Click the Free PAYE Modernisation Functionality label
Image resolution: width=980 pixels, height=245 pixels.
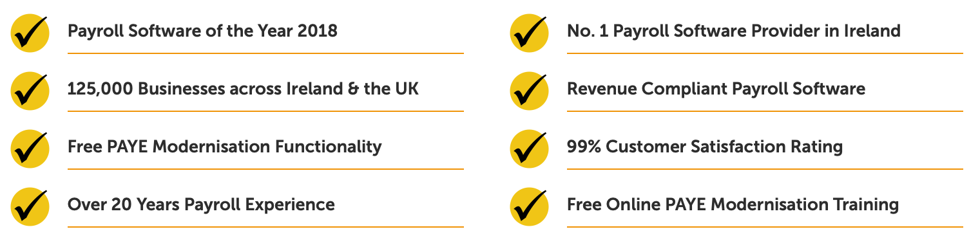click(x=225, y=147)
